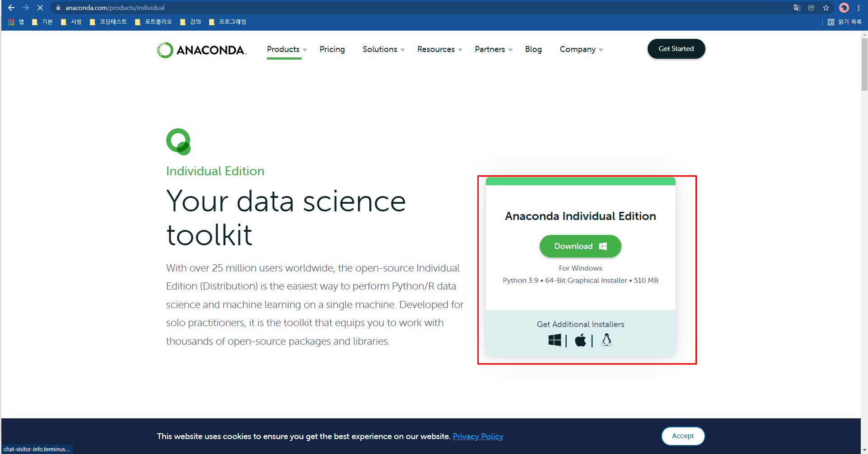Screen dimensions: 868x454
Task: Go back to the previous page
Action: [x=11, y=8]
